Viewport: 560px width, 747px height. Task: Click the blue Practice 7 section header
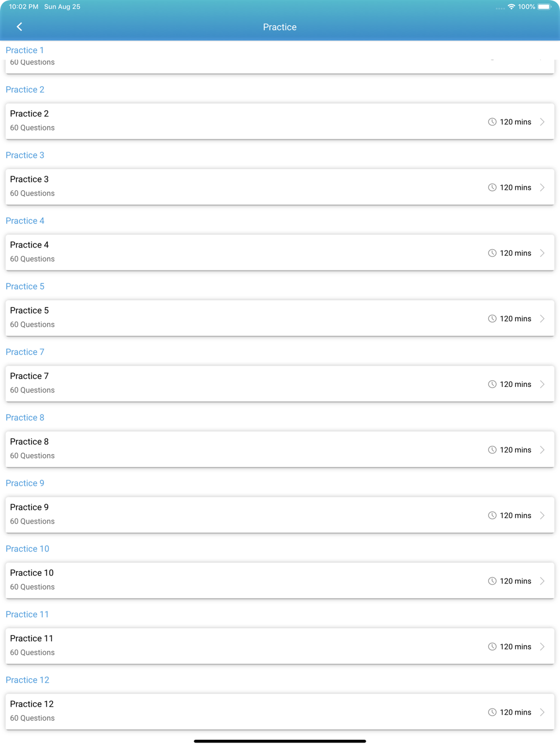point(25,352)
